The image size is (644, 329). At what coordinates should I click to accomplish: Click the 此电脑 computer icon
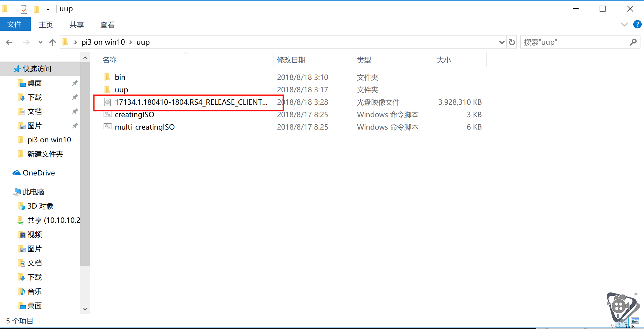tap(17, 192)
